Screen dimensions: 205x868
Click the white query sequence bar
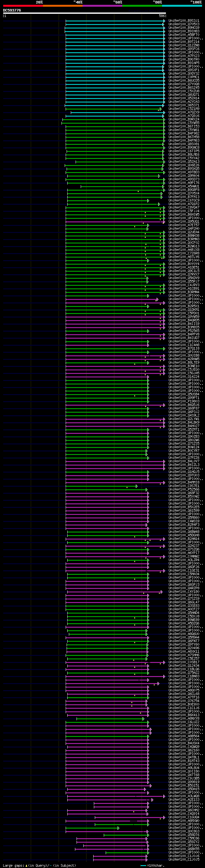(85, 13)
